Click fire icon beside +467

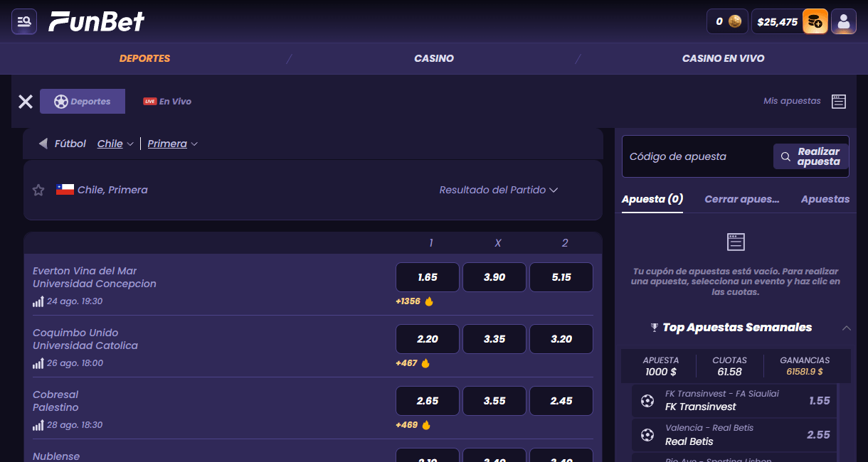425,363
